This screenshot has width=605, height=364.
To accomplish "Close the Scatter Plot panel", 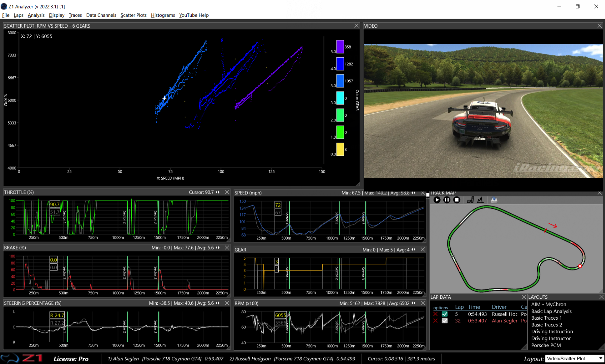I will (356, 26).
